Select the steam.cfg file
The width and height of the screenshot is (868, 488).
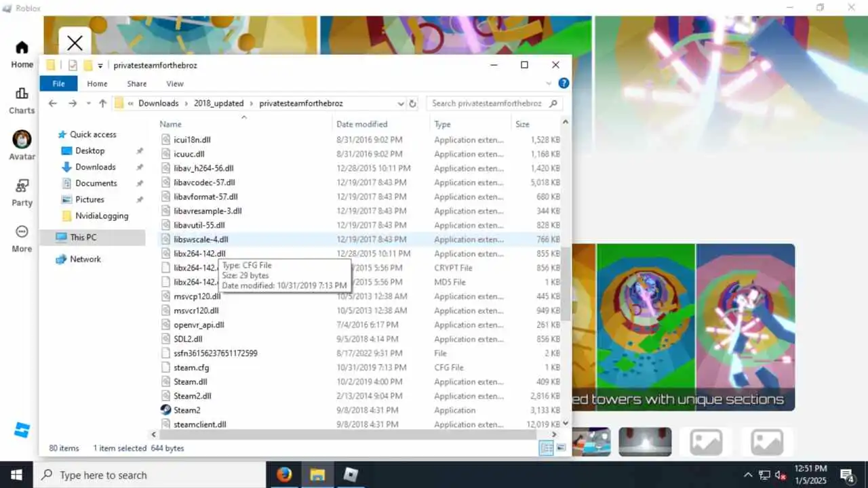tap(191, 367)
